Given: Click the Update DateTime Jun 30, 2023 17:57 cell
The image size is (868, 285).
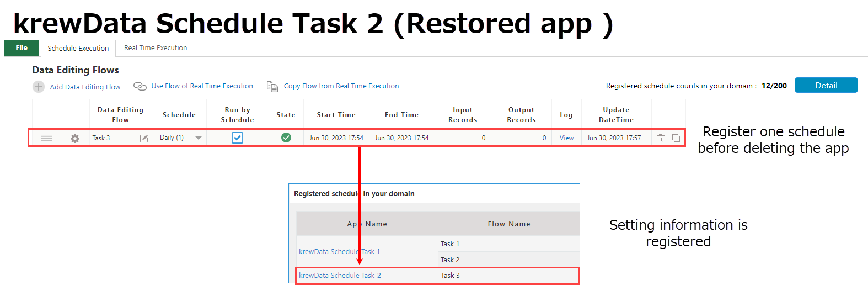Looking at the screenshot, I should tap(614, 138).
